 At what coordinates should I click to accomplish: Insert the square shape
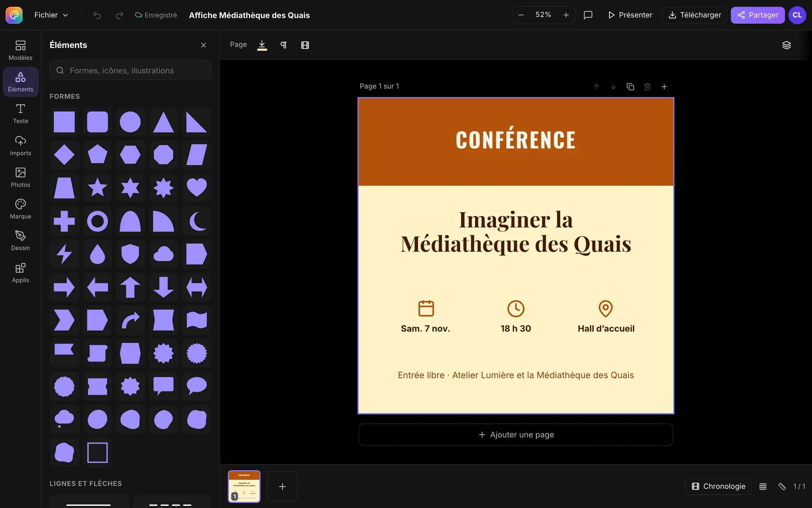[x=64, y=122]
